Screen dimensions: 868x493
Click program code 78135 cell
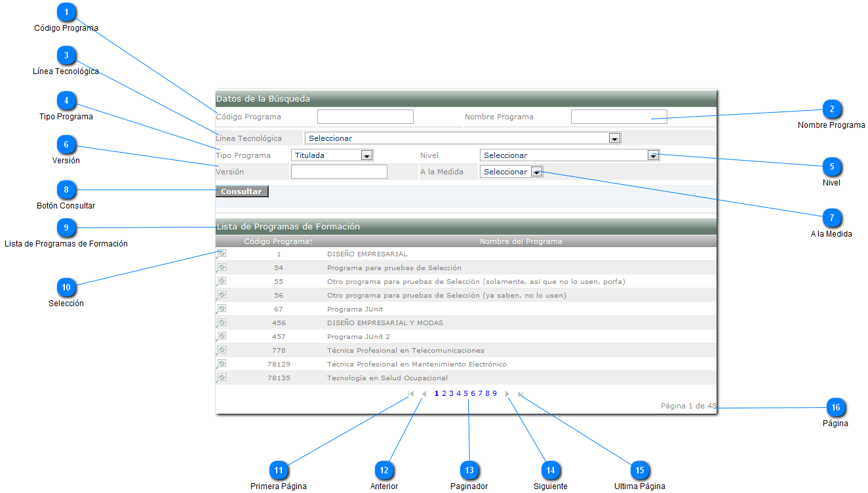tap(279, 378)
